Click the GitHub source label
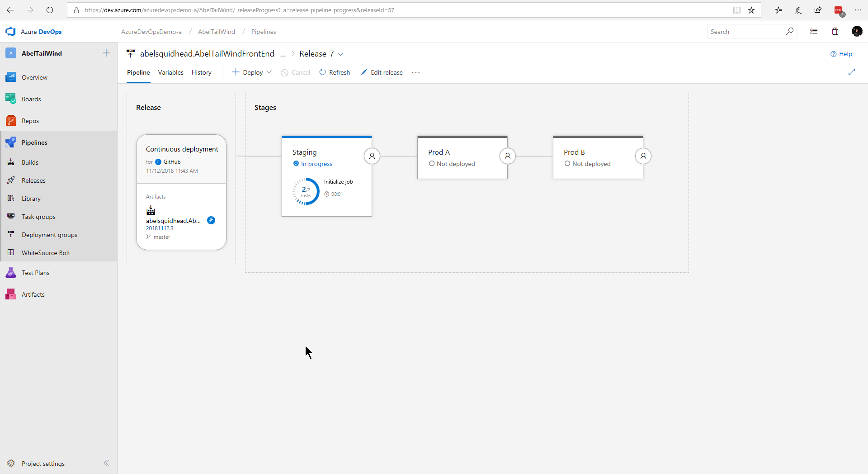This screenshot has width=868, height=474. coord(172,162)
